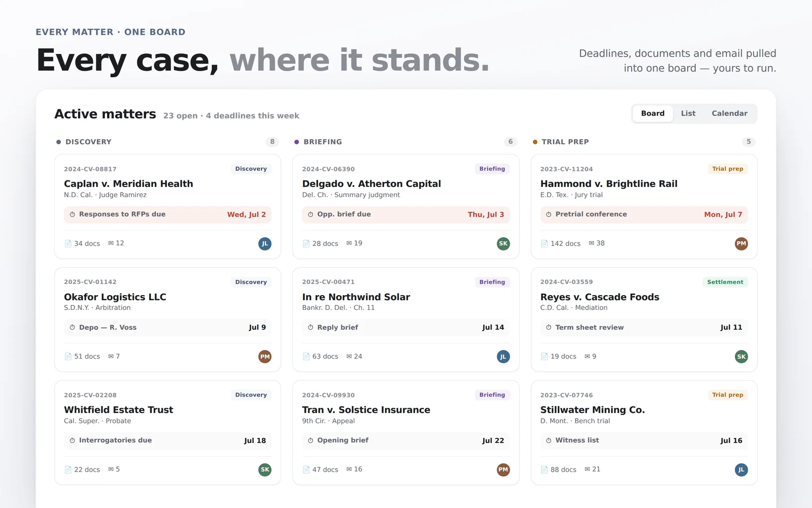
Task: Click the Depo — R. Voss deadline row
Action: 167,328
